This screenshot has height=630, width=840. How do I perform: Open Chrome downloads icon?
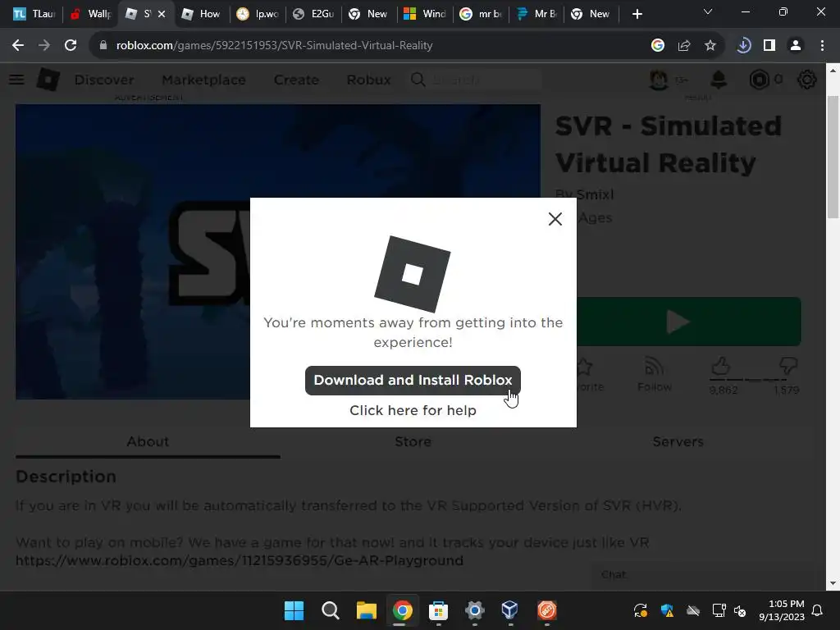pyautogui.click(x=743, y=46)
